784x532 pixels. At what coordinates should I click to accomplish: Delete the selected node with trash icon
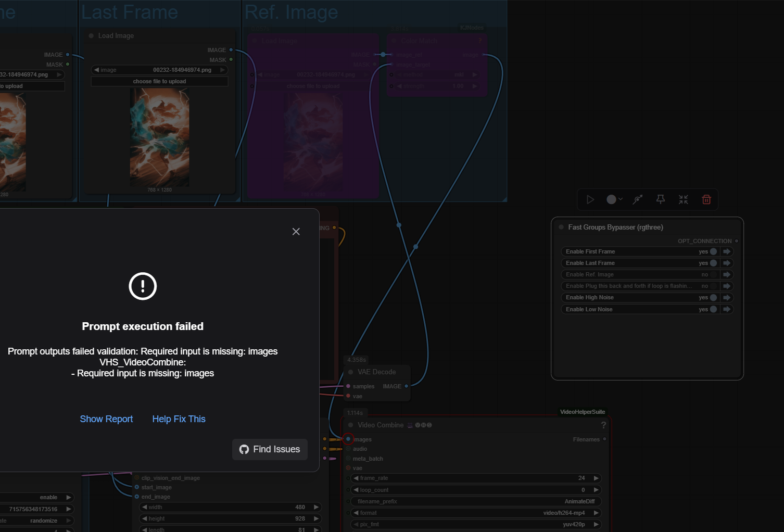[x=706, y=199]
